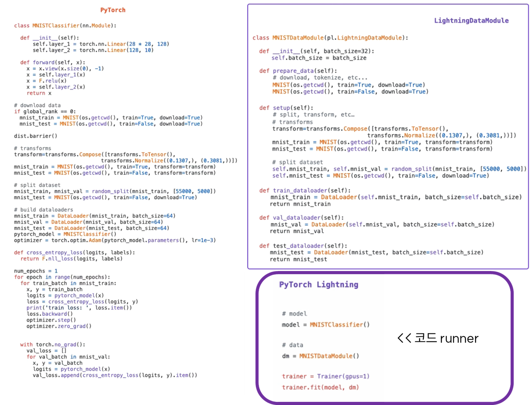This screenshot has height=405, width=532.
Task: Click "for val_batch in mnist_val:"
Action: (68, 357)
